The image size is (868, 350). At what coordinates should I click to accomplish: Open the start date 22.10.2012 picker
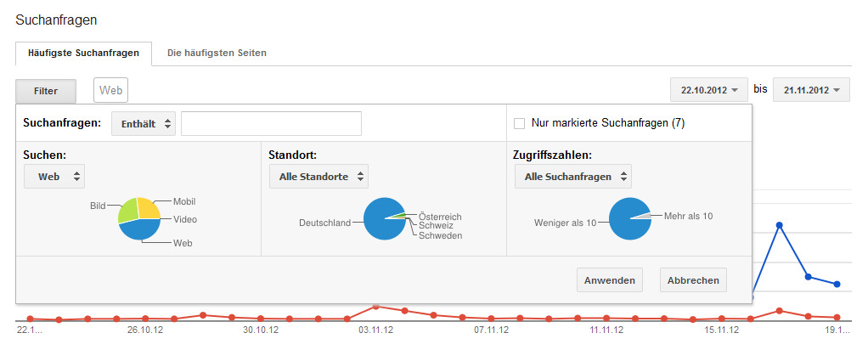pos(709,90)
